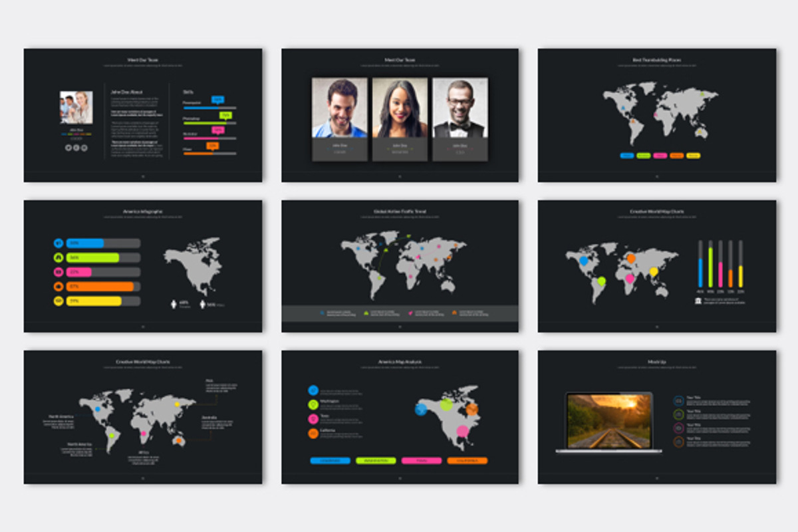Click the green legend icon in the airline traffic footer
The width and height of the screenshot is (798, 532).
point(366,312)
